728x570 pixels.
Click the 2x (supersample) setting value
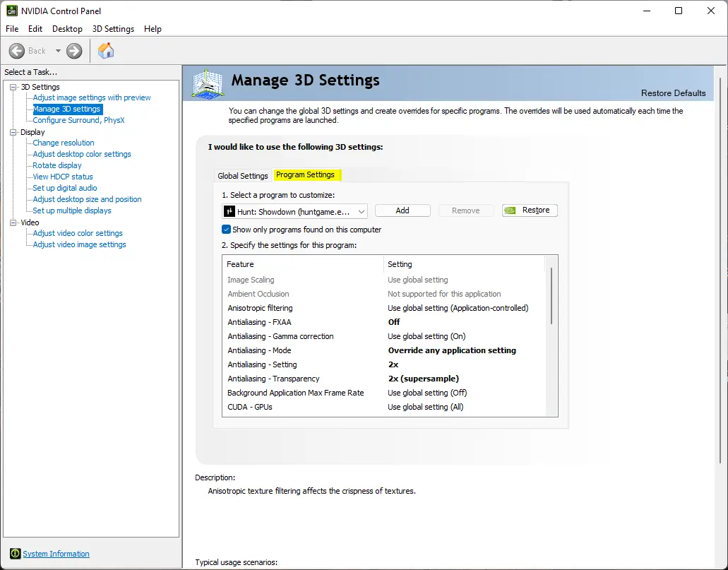click(x=424, y=379)
